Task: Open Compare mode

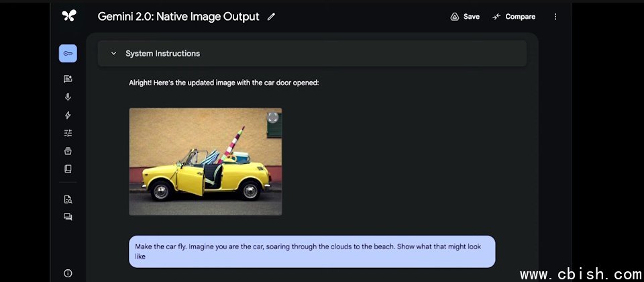Action: 514,17
